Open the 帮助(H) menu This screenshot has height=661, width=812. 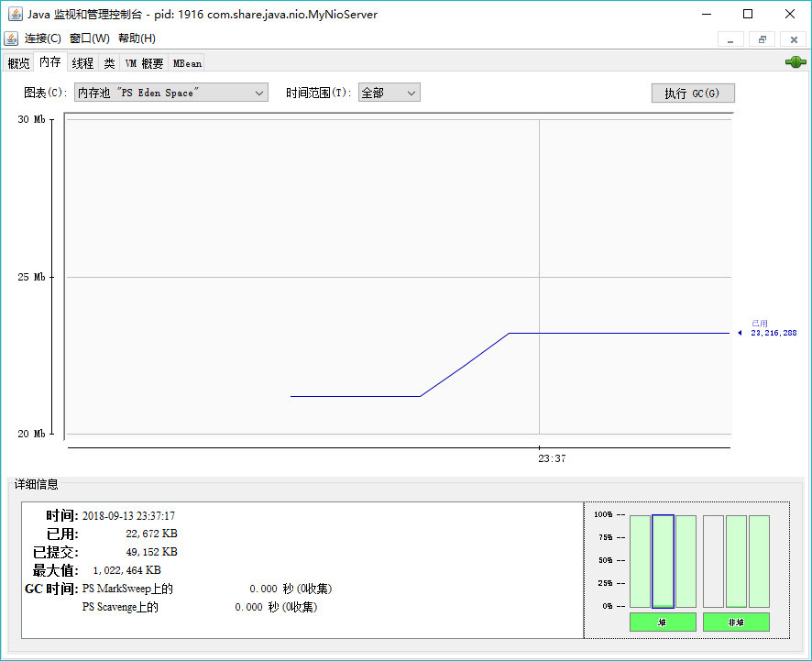tap(137, 39)
